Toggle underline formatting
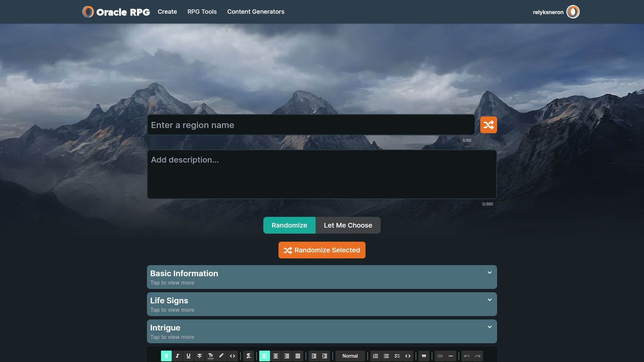Image resolution: width=644 pixels, height=362 pixels. click(189, 356)
